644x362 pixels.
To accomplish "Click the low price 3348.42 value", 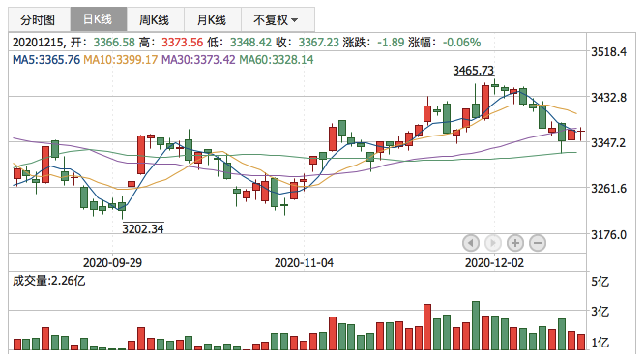I will 250,43.
